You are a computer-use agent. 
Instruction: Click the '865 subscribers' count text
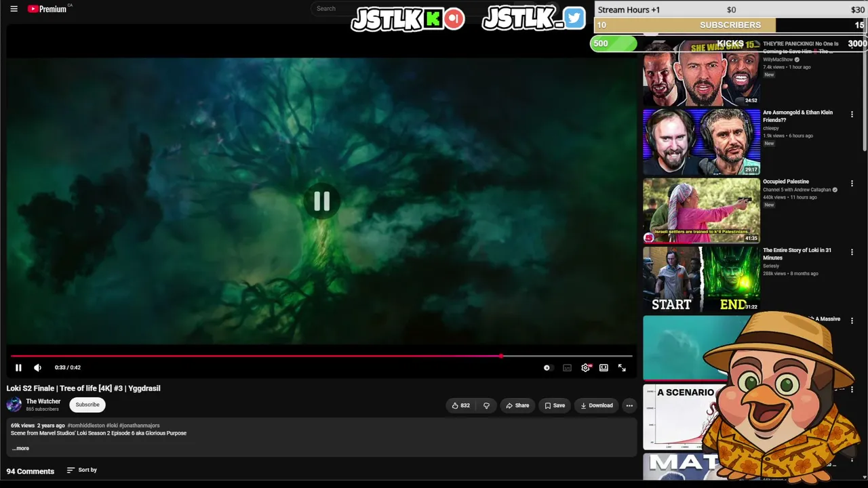tap(42, 409)
